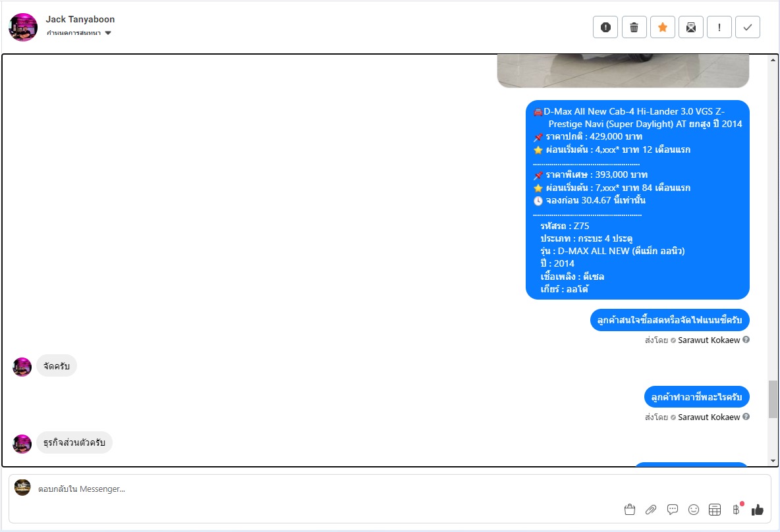Click the ลูกค้าสนใจซื้อสดหรือจัดไฟแนนซ์ครับ message
The height and width of the screenshot is (532, 780).
(x=669, y=320)
